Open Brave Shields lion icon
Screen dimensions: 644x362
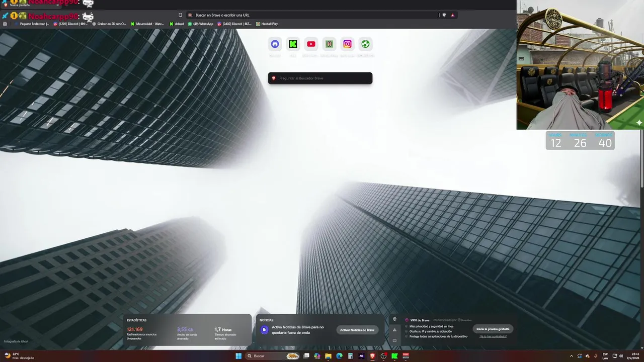coord(444,15)
